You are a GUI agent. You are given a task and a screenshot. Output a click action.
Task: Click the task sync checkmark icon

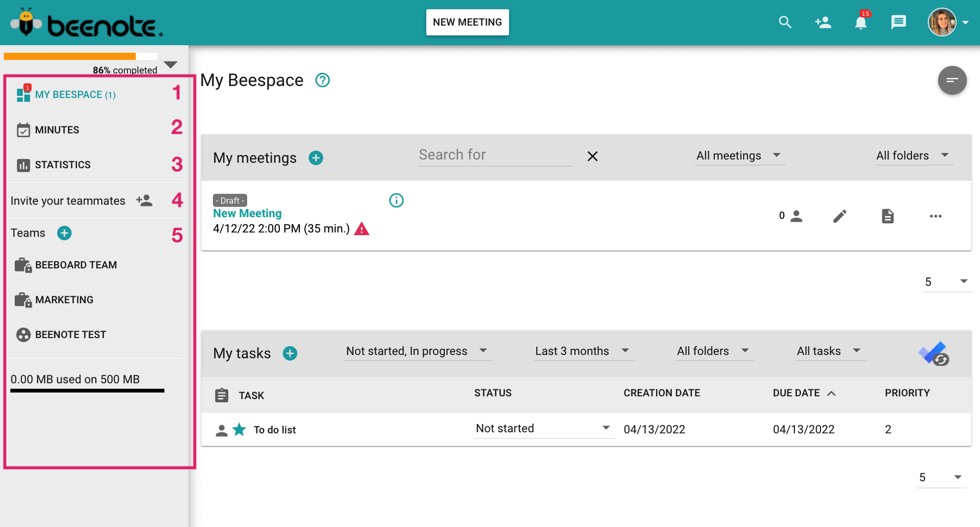click(x=934, y=354)
